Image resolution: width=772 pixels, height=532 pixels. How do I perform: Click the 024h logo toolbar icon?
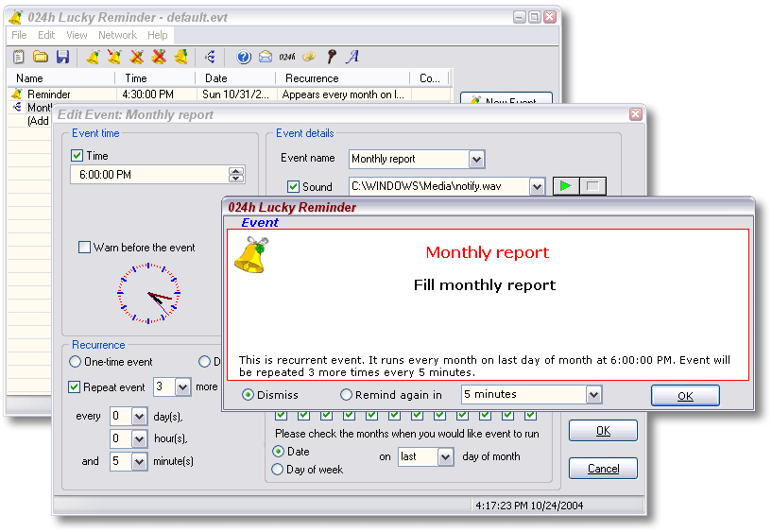point(287,57)
